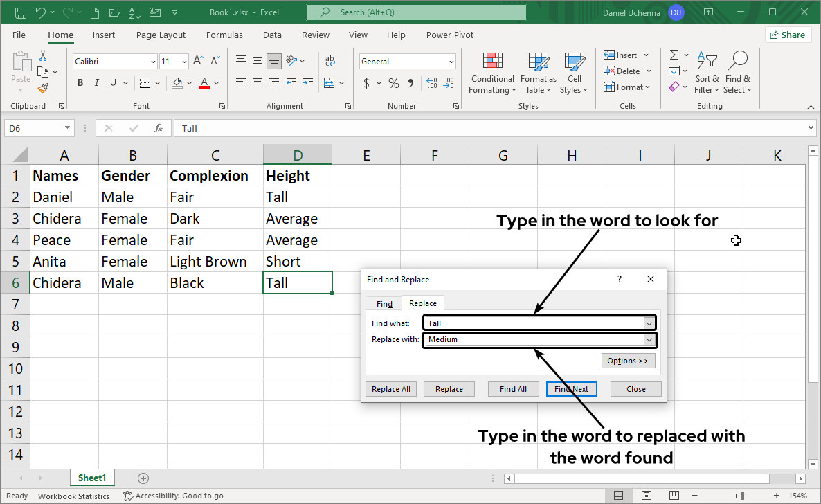Screen dimensions: 821x504
Task: Click the Percent Style icon
Action: pyautogui.click(x=394, y=83)
